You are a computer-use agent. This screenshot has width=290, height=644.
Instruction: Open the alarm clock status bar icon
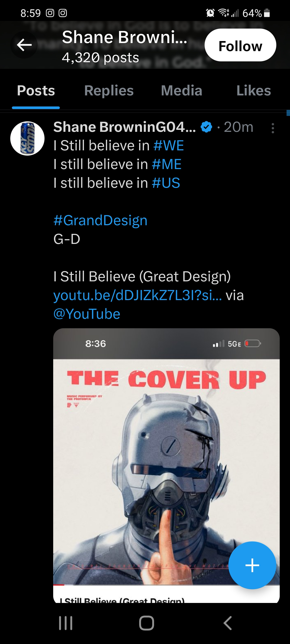coord(210,13)
